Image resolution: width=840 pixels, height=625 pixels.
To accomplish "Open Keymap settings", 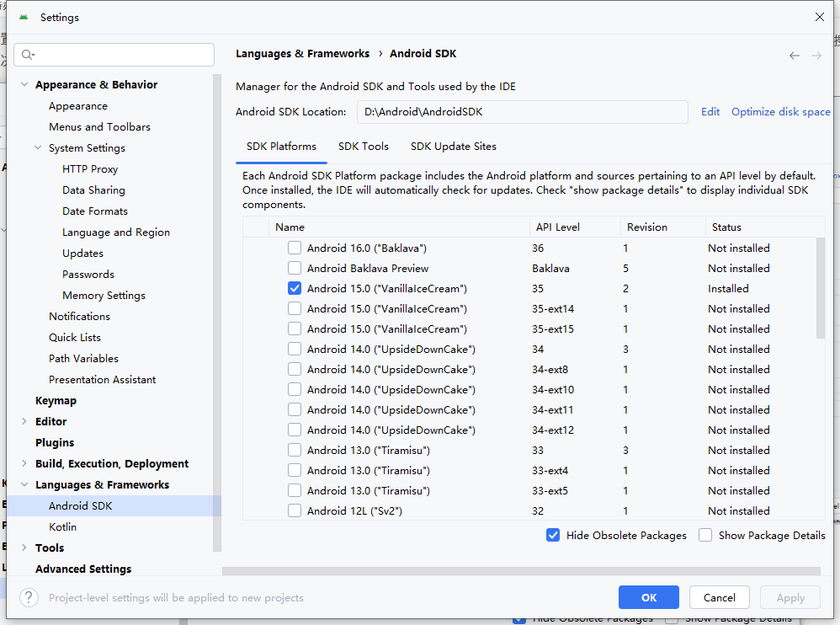I will [56, 400].
